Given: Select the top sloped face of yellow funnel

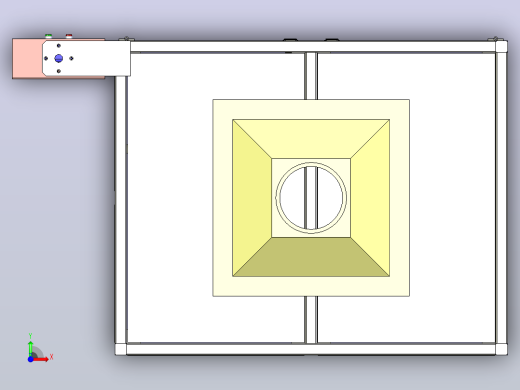Looking at the screenshot, I should tap(311, 139).
